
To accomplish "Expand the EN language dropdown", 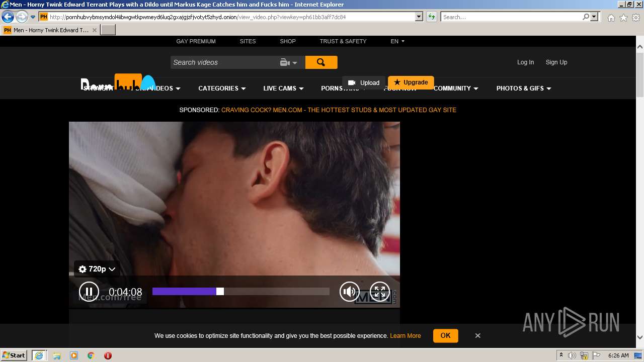I will coord(397,41).
